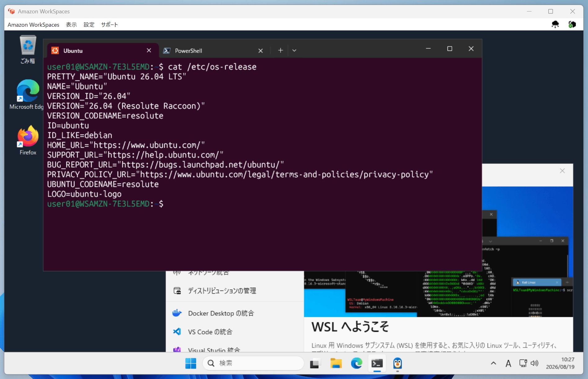Launch Microsoft Edge from desktop shortcut
The height and width of the screenshot is (379, 588).
[x=27, y=94]
